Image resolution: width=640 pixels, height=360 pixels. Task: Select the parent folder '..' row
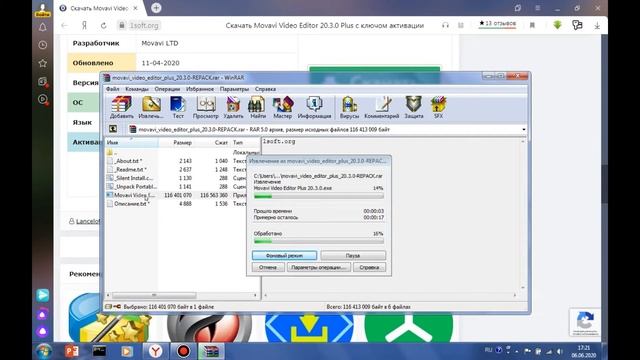182,152
